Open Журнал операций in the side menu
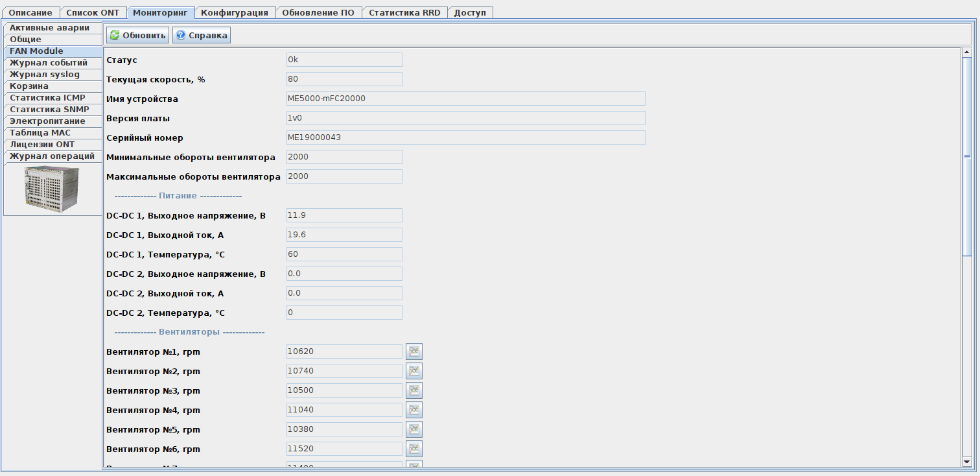This screenshot has width=980, height=476. [53, 156]
